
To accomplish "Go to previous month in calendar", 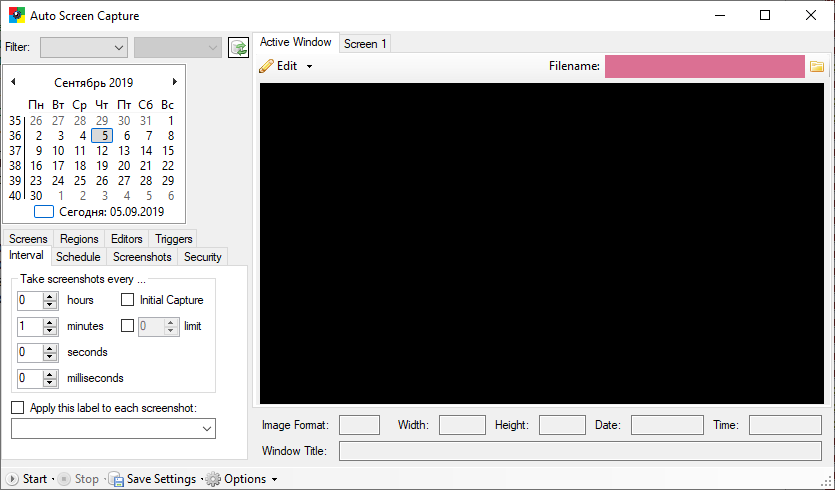I will (13, 81).
